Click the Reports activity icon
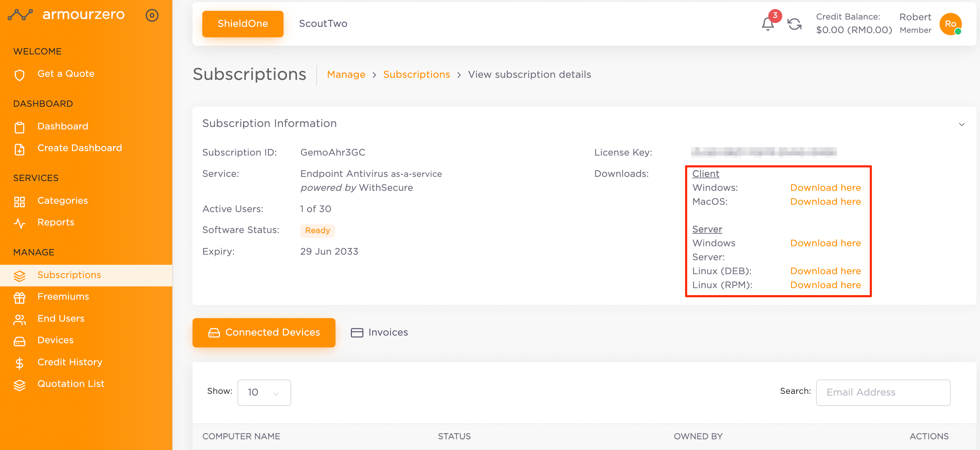Viewport: 980px width, 450px height. pos(20,223)
